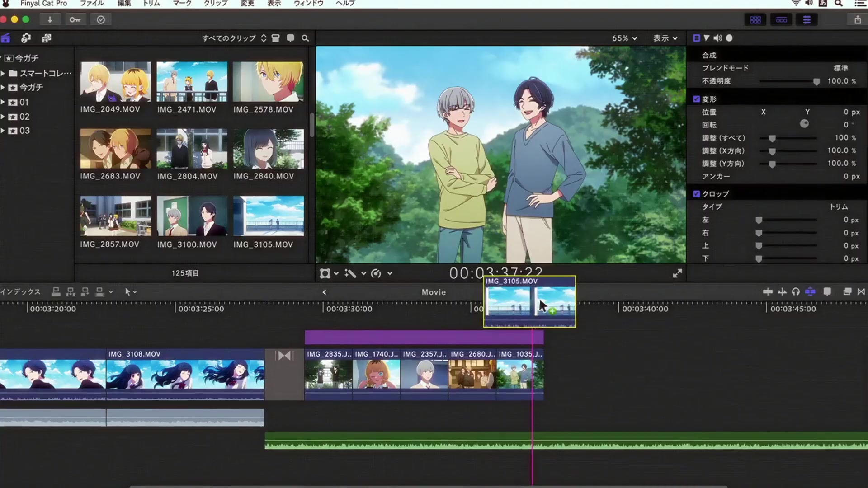Open the effects browser icon
The height and width of the screenshot is (488, 868).
coord(848,292)
